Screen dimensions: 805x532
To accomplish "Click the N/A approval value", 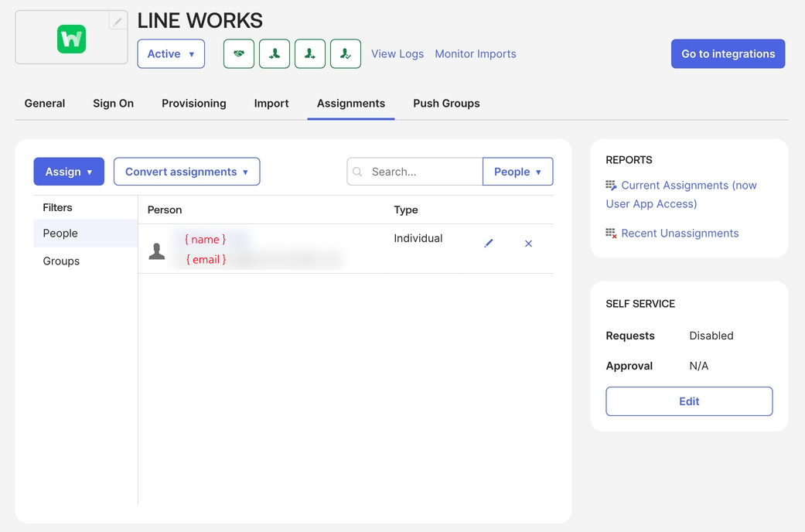I will (x=699, y=366).
